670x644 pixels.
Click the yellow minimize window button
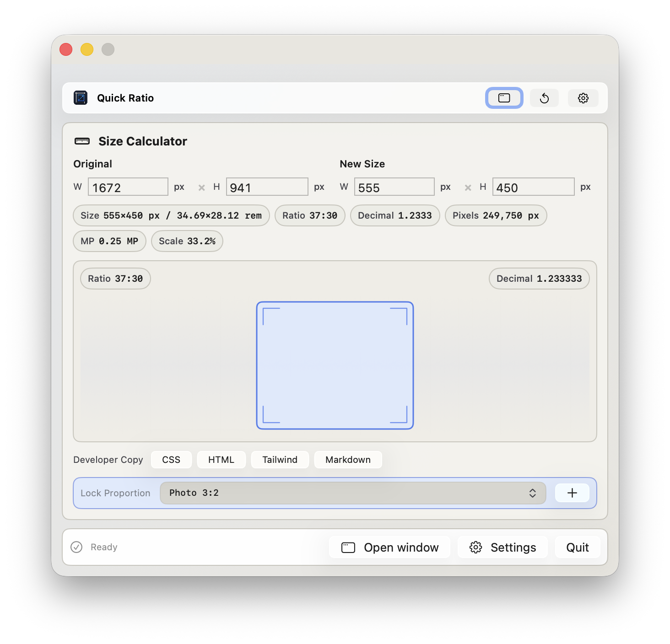pos(87,49)
